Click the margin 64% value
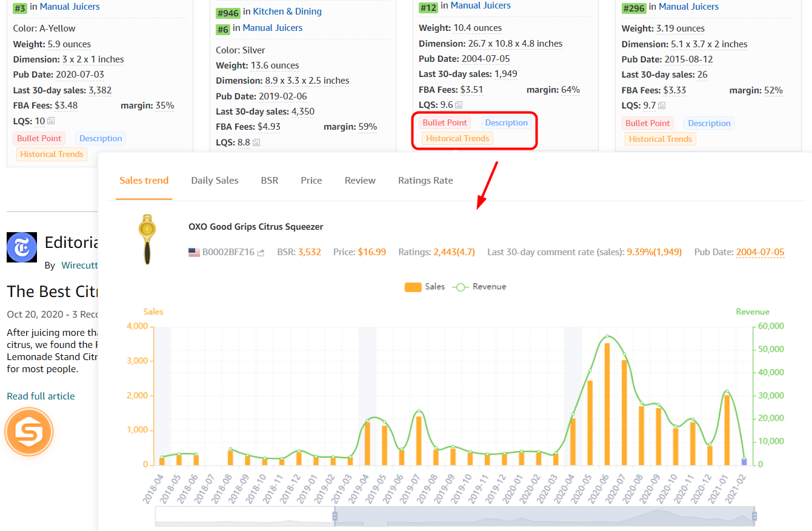Image resolution: width=812 pixels, height=531 pixels. 570,90
